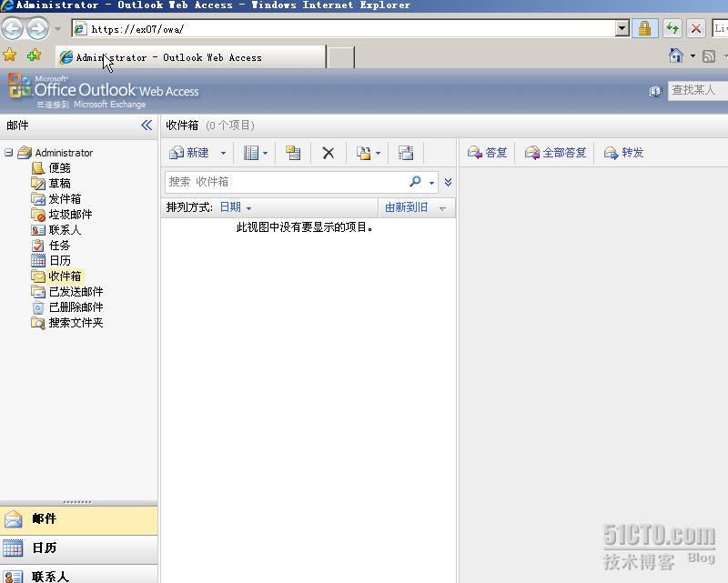Click the 搜索 收件箱 search box
This screenshot has width=728, height=583.
286,182
